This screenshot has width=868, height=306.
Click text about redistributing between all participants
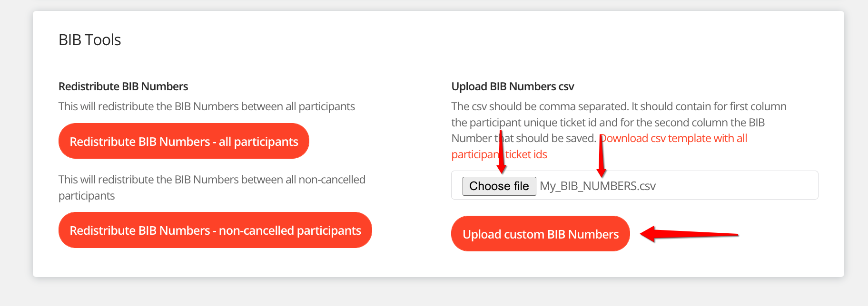pyautogui.click(x=207, y=106)
